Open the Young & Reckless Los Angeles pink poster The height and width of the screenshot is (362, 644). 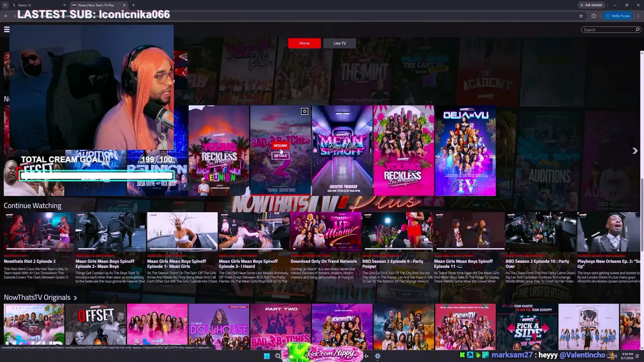[404, 150]
